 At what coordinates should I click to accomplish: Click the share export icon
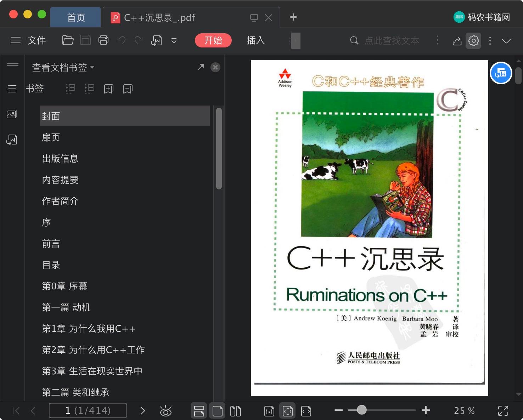(457, 41)
